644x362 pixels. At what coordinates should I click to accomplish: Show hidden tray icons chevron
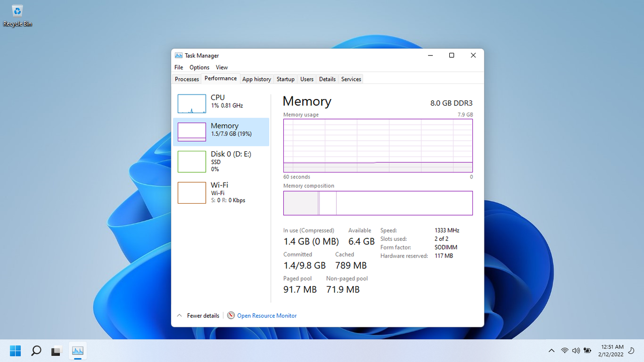coord(551,350)
